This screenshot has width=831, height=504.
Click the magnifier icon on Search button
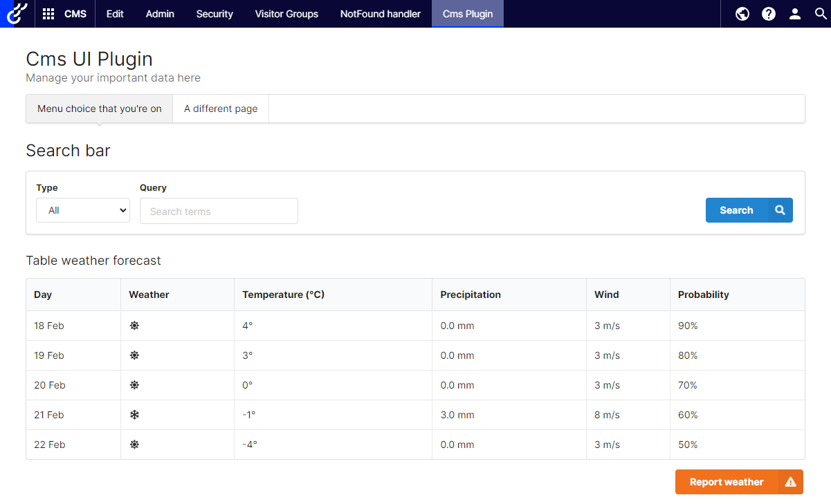click(780, 210)
